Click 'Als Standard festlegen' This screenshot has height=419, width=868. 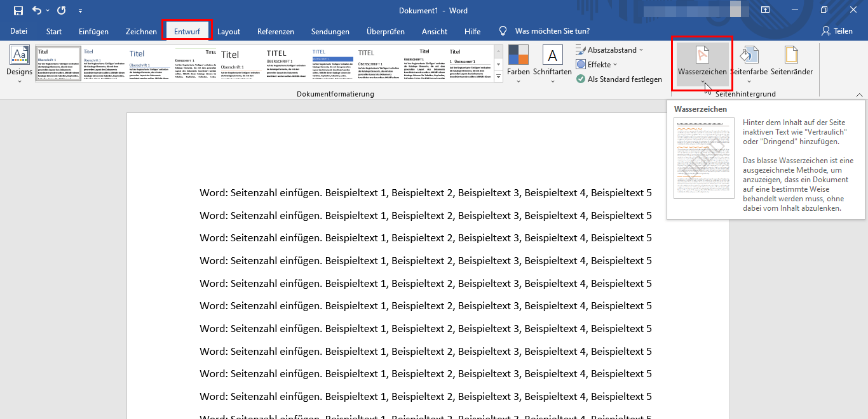tap(620, 79)
